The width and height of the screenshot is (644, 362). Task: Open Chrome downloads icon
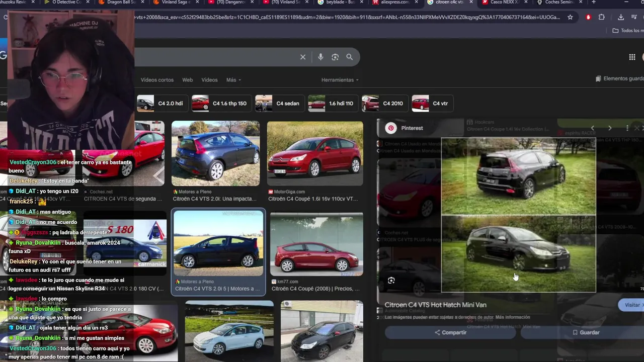(x=621, y=17)
